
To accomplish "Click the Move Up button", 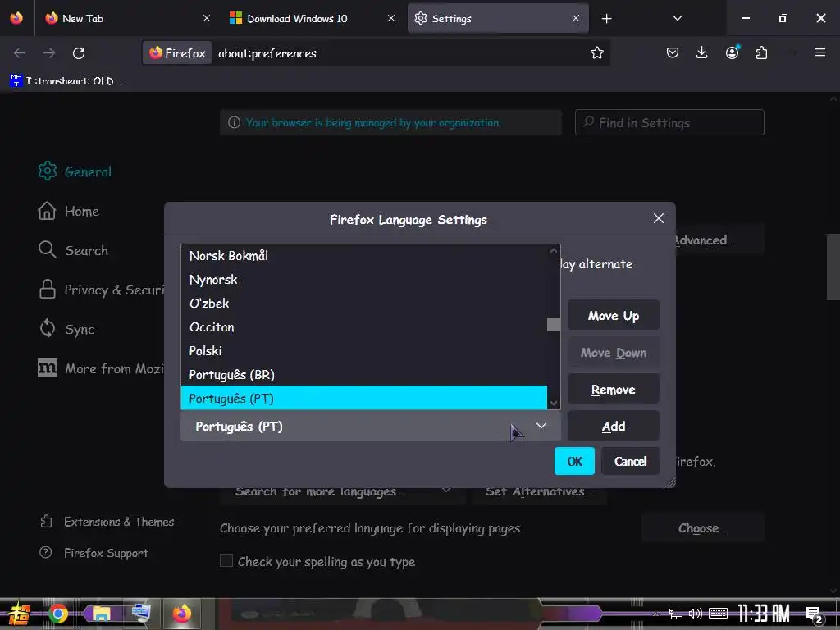I will click(x=614, y=316).
